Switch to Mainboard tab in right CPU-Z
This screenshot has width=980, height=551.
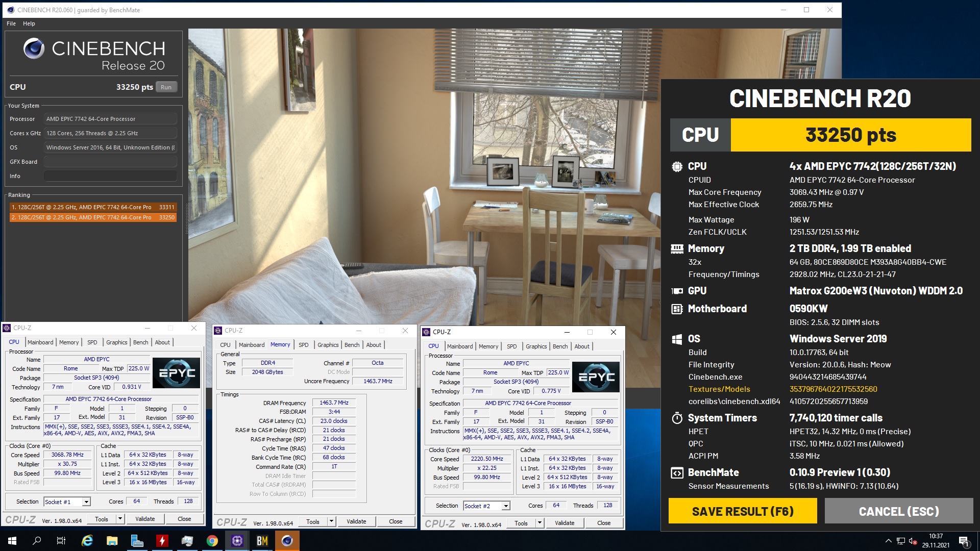point(460,346)
